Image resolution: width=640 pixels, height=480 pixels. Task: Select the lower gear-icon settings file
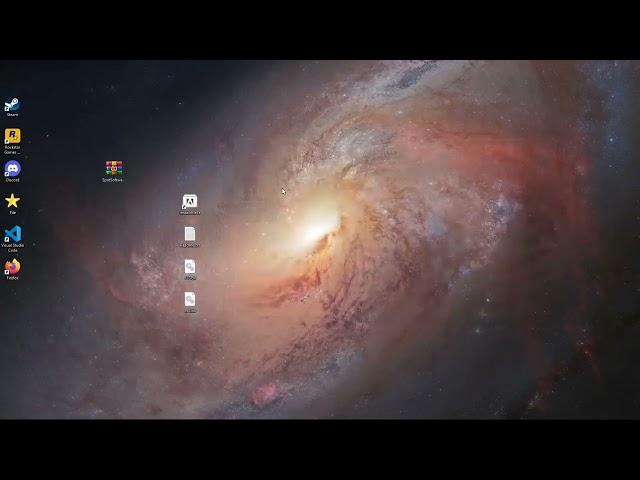190,302
